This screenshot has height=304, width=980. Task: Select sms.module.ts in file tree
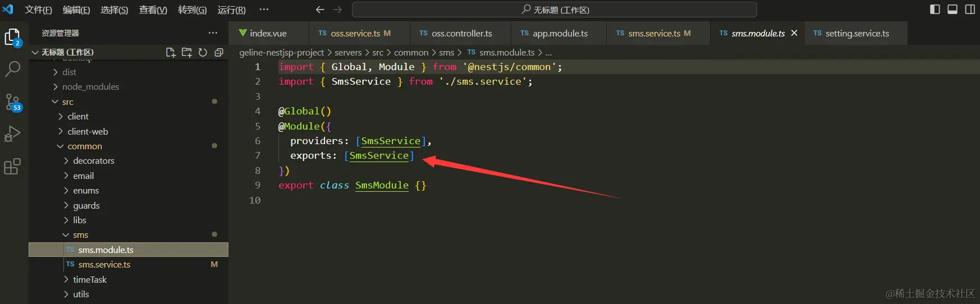129,250
